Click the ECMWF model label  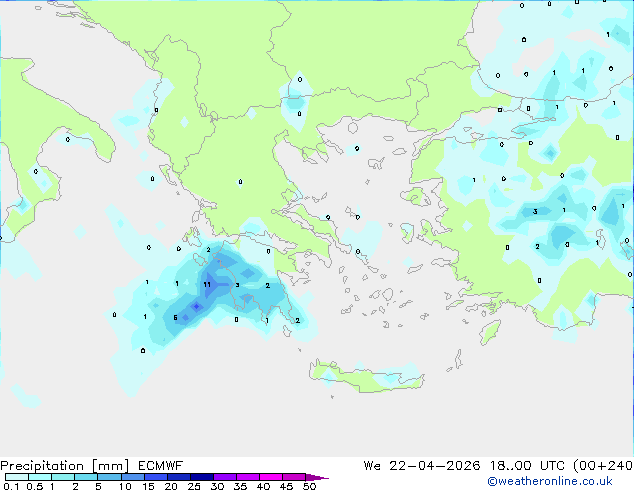(161, 466)
